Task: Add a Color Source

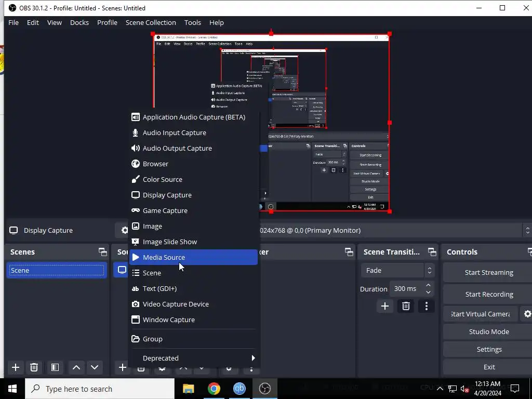Action: (193, 179)
